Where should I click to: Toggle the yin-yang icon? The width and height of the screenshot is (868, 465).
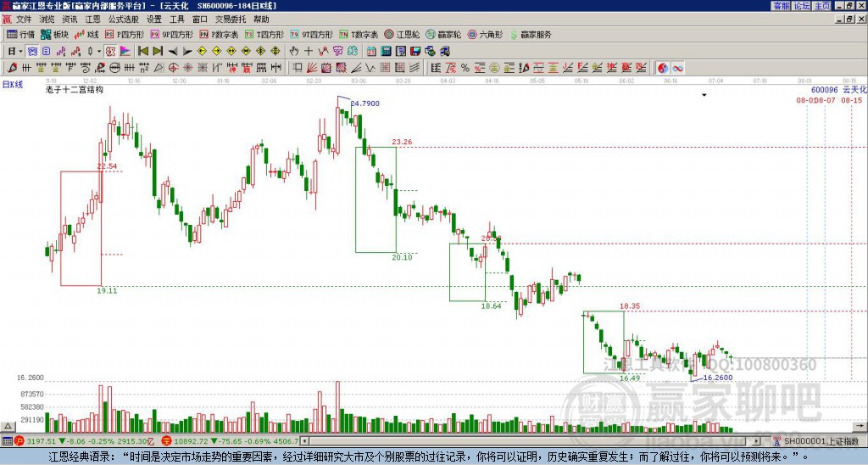click(663, 68)
